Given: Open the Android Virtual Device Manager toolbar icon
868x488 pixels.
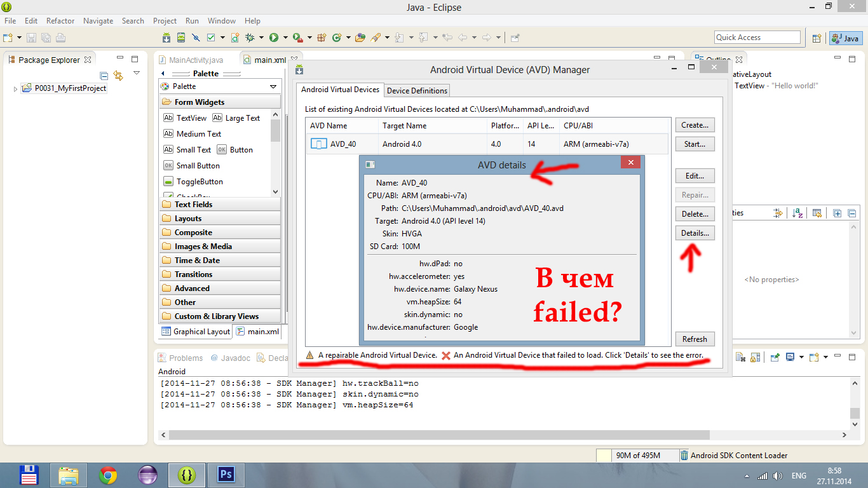Looking at the screenshot, I should (x=181, y=37).
